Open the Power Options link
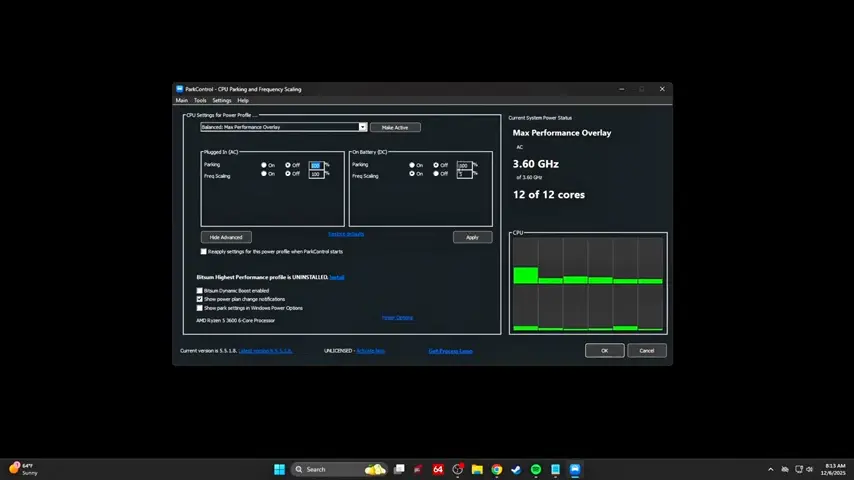The width and height of the screenshot is (854, 480). pyautogui.click(x=397, y=318)
